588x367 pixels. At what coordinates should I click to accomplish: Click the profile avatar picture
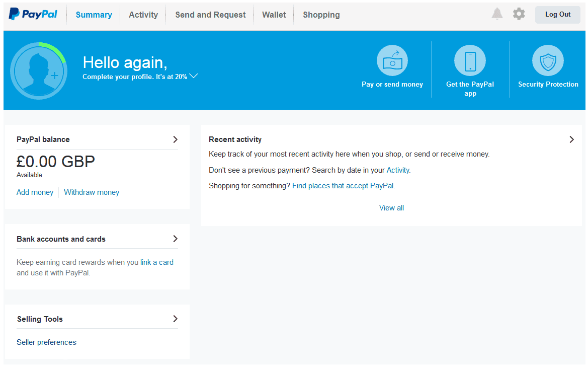(39, 71)
